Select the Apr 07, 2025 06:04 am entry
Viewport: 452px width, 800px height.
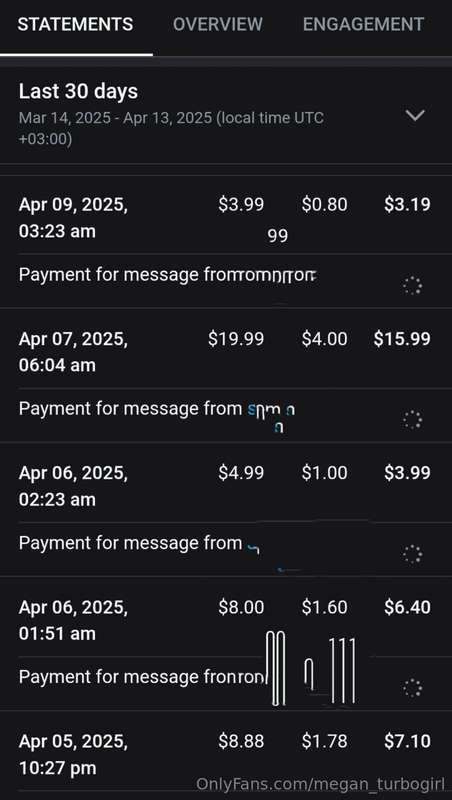tap(225, 352)
